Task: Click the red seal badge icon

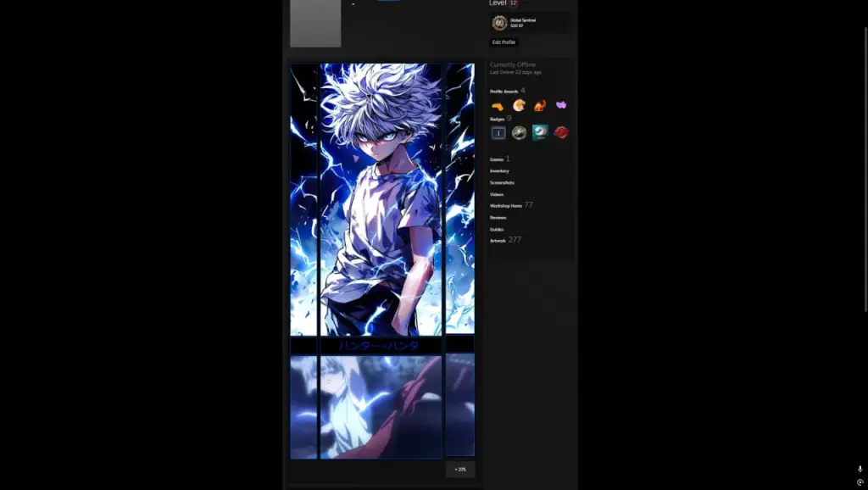Action: click(561, 131)
